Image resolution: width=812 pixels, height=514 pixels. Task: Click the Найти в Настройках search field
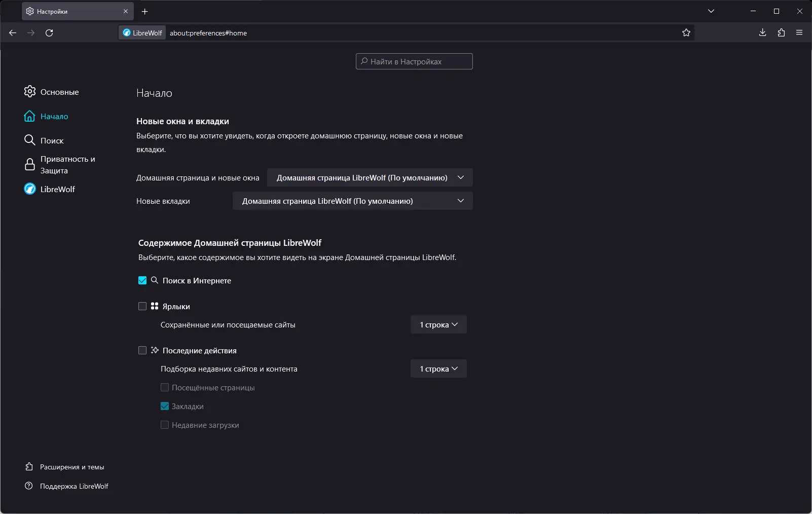[414, 61]
